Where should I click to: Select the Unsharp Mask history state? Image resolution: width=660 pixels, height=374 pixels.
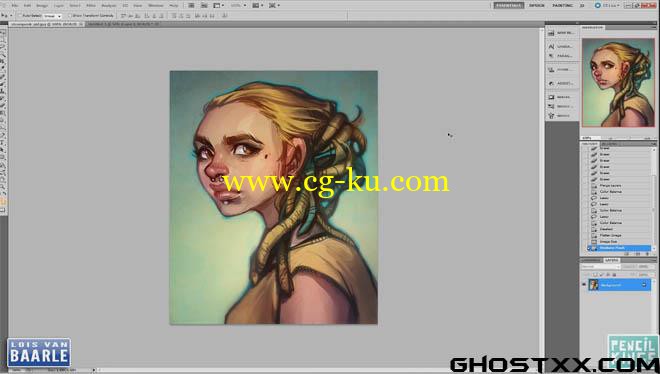pos(619,248)
